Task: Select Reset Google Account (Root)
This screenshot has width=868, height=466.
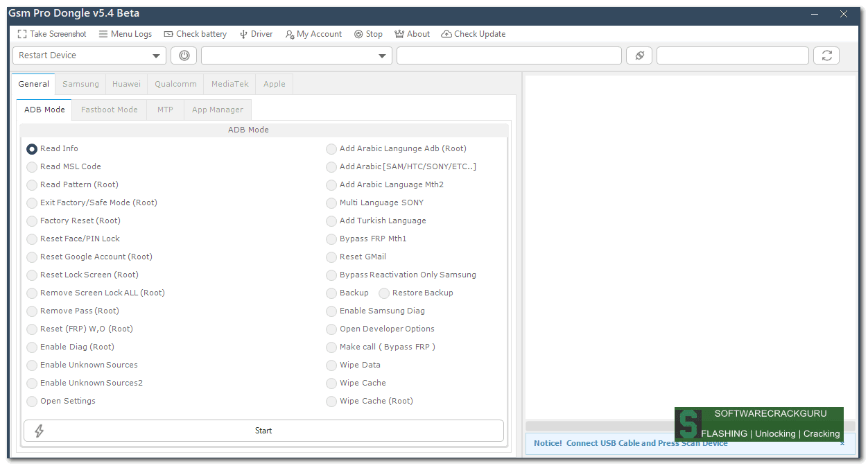Action: point(89,257)
